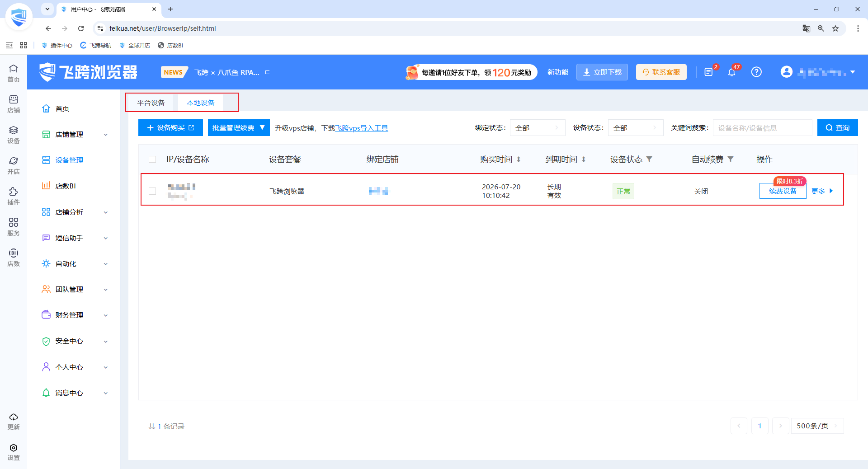Click the 立即下载 download button

(x=602, y=72)
